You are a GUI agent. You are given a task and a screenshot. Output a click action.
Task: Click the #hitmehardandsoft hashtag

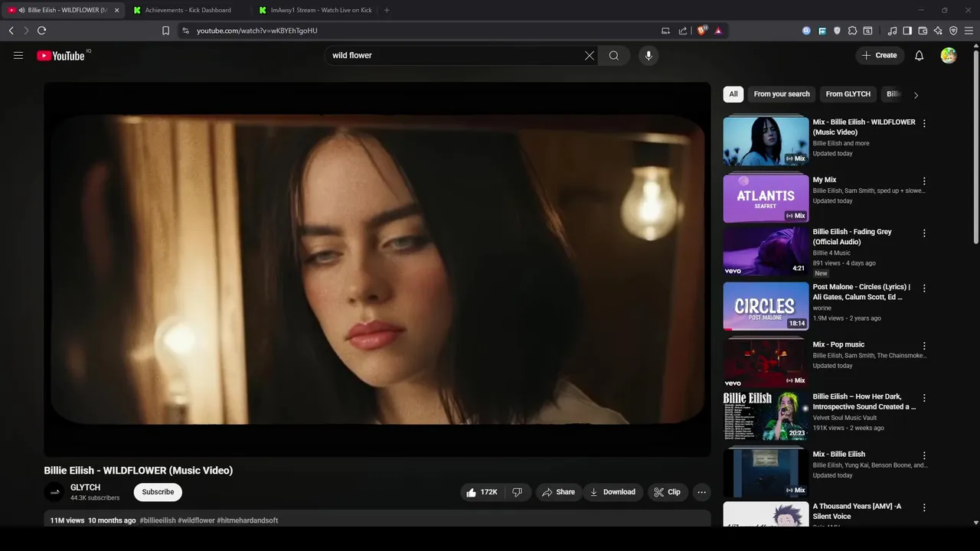click(247, 520)
